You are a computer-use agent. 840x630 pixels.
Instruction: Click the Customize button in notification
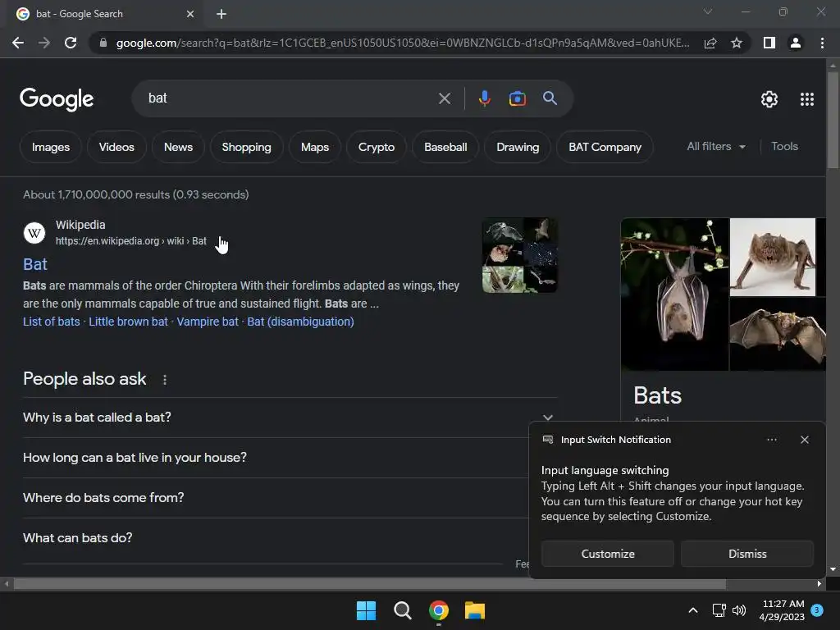[x=608, y=554]
